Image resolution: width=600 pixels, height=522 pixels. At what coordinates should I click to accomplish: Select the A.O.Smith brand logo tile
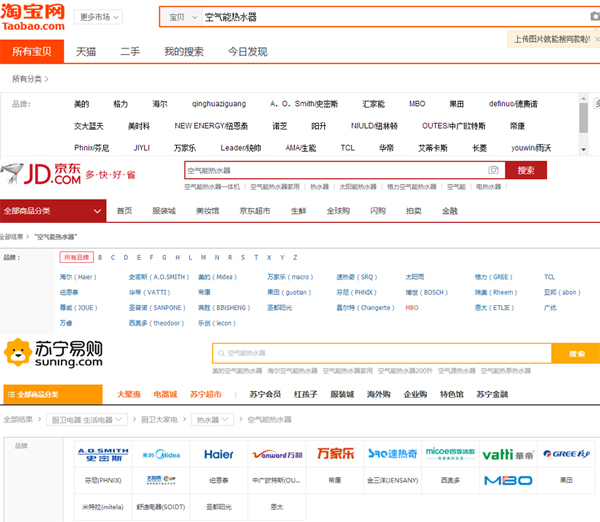coord(104,454)
